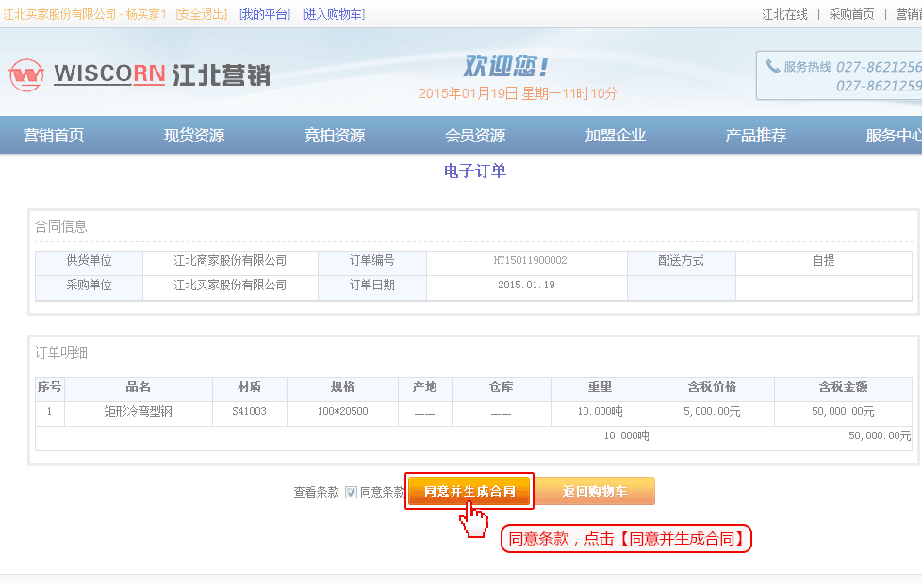
Task: Select the 矩形冷弯型钢 product row
Action: tap(139, 412)
